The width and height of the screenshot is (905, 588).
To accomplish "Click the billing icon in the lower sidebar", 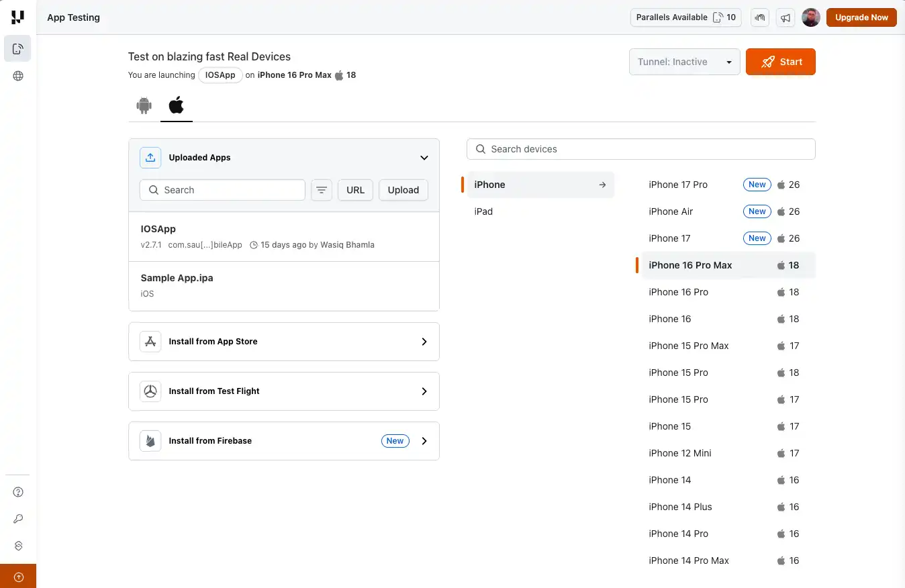I will click(x=17, y=545).
